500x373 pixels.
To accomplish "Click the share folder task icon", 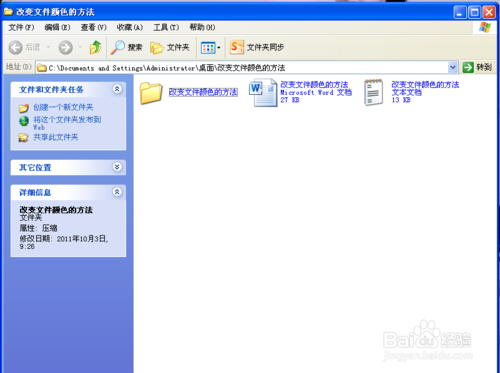I will (x=23, y=137).
